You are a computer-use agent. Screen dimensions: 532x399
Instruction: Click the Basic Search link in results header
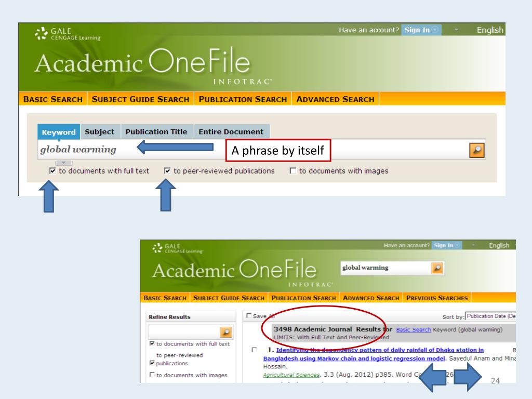(413, 329)
